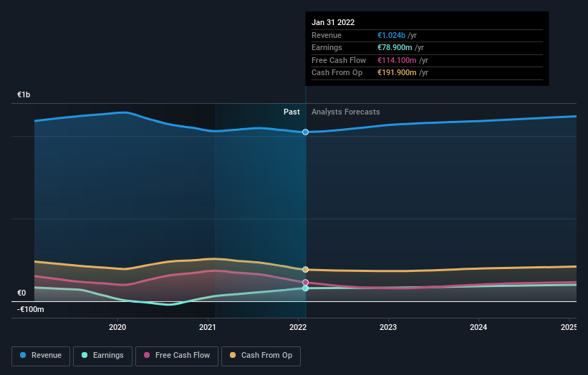Click the Analysts Forecasts label
This screenshot has height=375, width=588.
346,112
